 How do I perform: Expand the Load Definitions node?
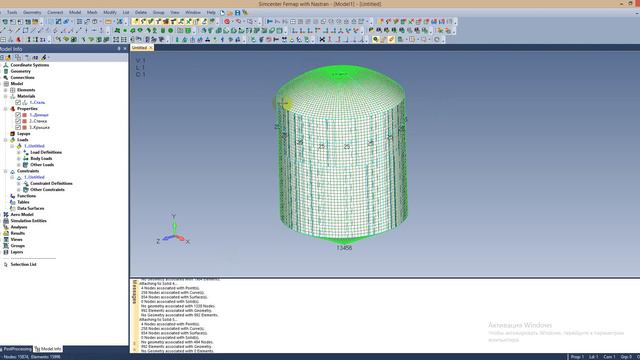click(x=18, y=152)
